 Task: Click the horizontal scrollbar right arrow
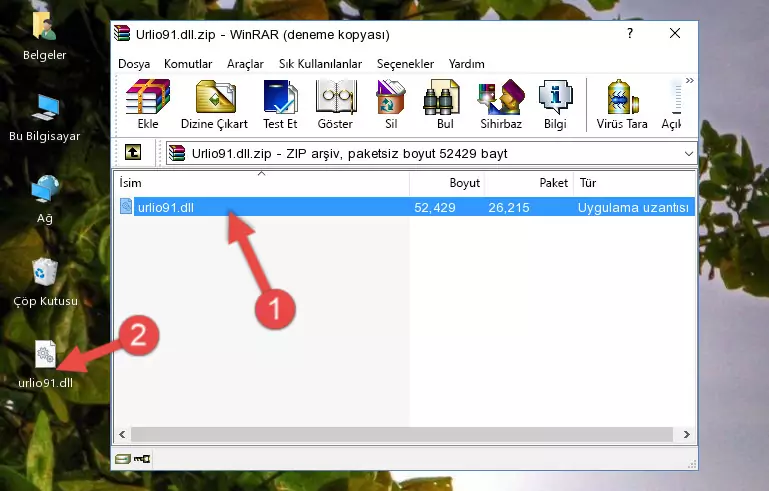tap(686, 434)
